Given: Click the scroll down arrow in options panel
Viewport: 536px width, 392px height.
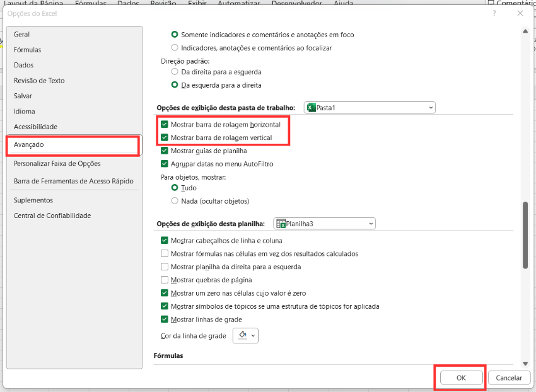Looking at the screenshot, I should [x=525, y=364].
